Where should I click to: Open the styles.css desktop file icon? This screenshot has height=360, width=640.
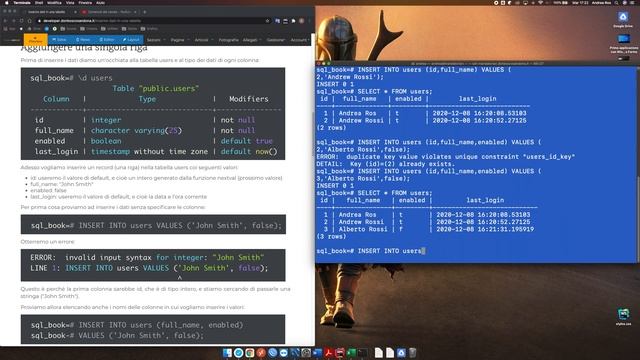(623, 317)
